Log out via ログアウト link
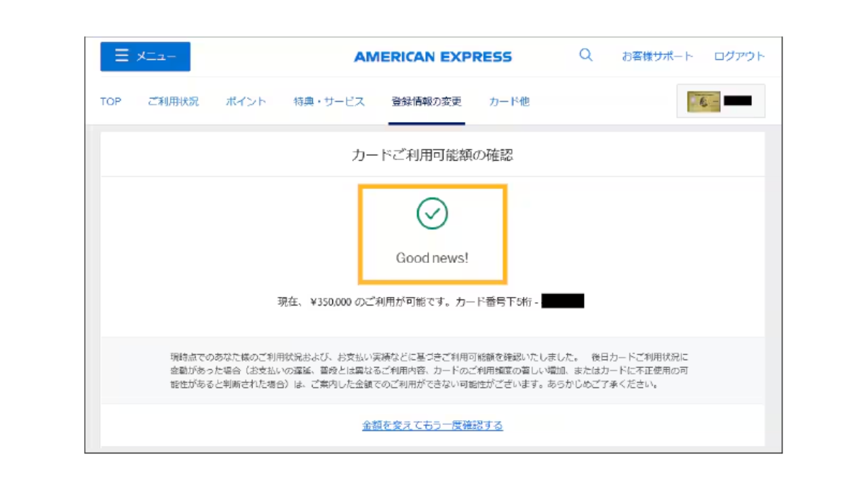Viewport: 868px width, 488px height. (738, 56)
